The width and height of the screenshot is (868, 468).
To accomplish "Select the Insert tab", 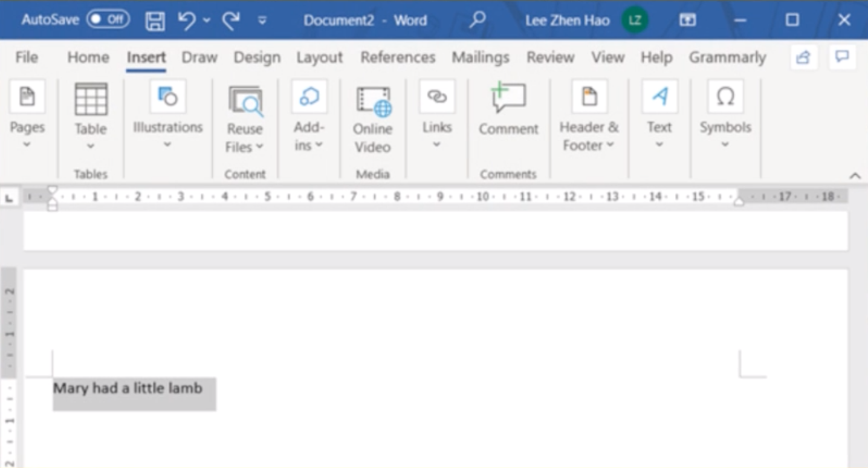I will pos(146,57).
